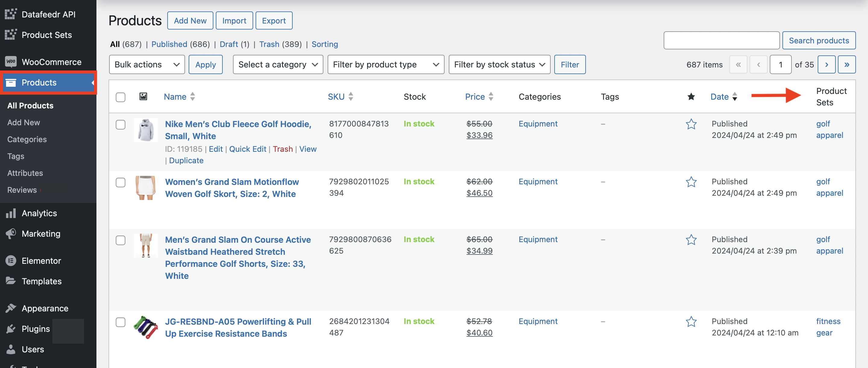The height and width of the screenshot is (368, 868).
Task: Toggle featured star for Resistance Bands
Action: click(691, 322)
